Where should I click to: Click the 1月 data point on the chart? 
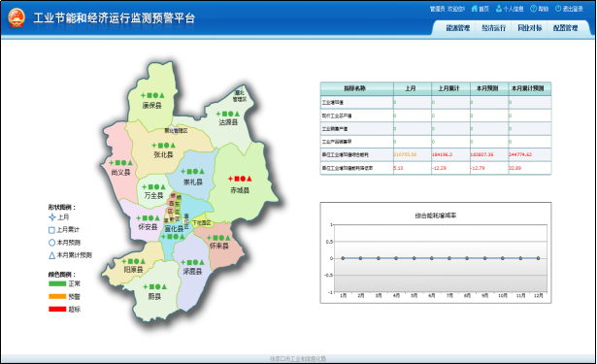343,258
